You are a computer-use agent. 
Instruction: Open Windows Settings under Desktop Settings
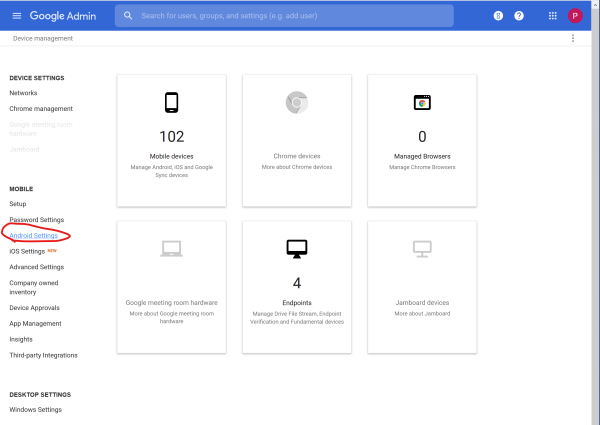pos(35,409)
